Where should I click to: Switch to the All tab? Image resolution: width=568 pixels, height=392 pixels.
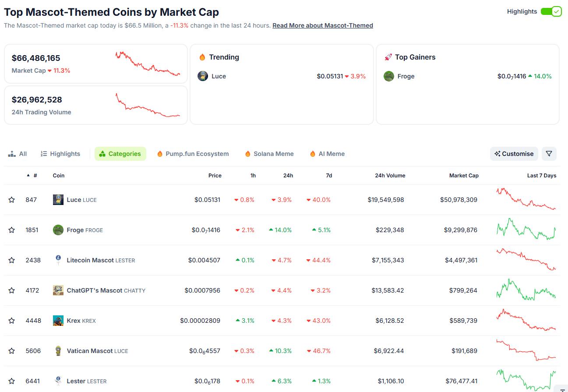tap(18, 154)
